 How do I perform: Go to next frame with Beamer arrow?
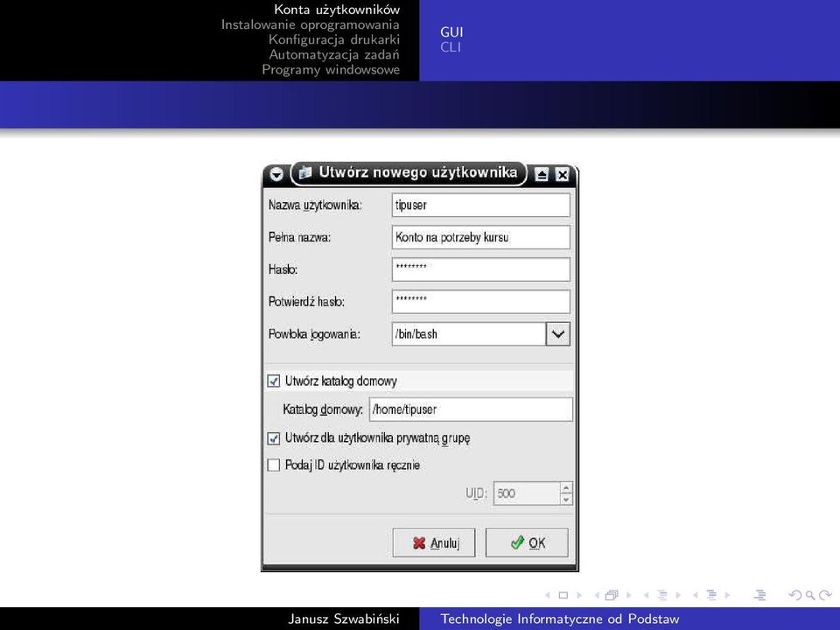click(628, 595)
